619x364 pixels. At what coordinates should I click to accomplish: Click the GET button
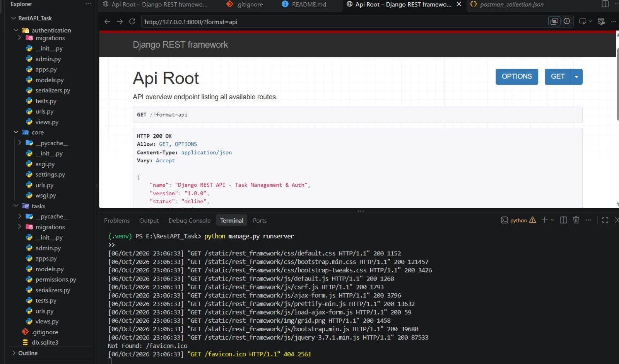coord(557,77)
